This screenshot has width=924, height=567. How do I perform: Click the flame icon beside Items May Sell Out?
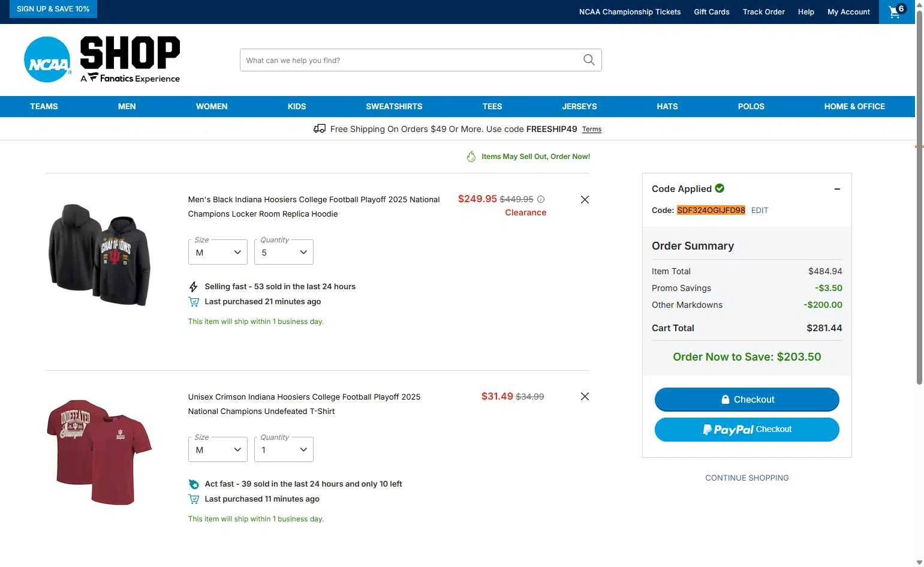471,157
